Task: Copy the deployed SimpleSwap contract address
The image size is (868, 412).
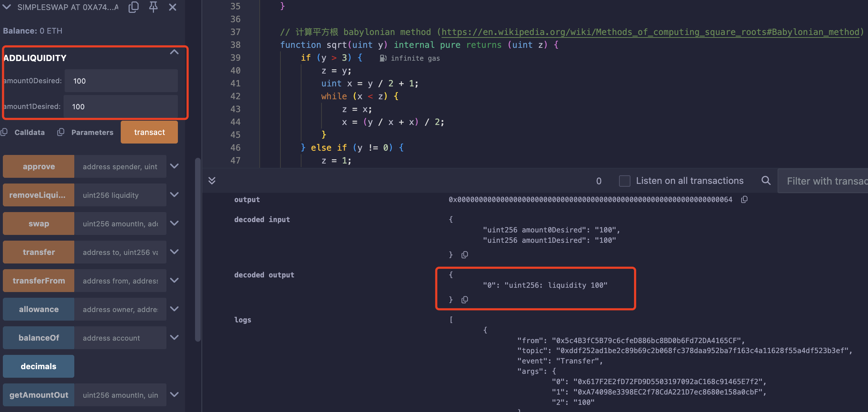Action: [x=133, y=7]
